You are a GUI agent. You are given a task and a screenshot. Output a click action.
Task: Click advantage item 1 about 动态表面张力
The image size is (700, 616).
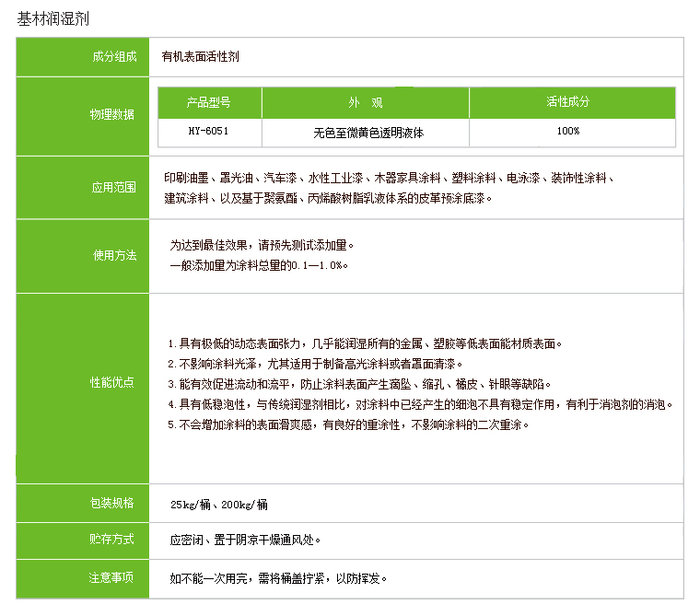[x=366, y=344]
